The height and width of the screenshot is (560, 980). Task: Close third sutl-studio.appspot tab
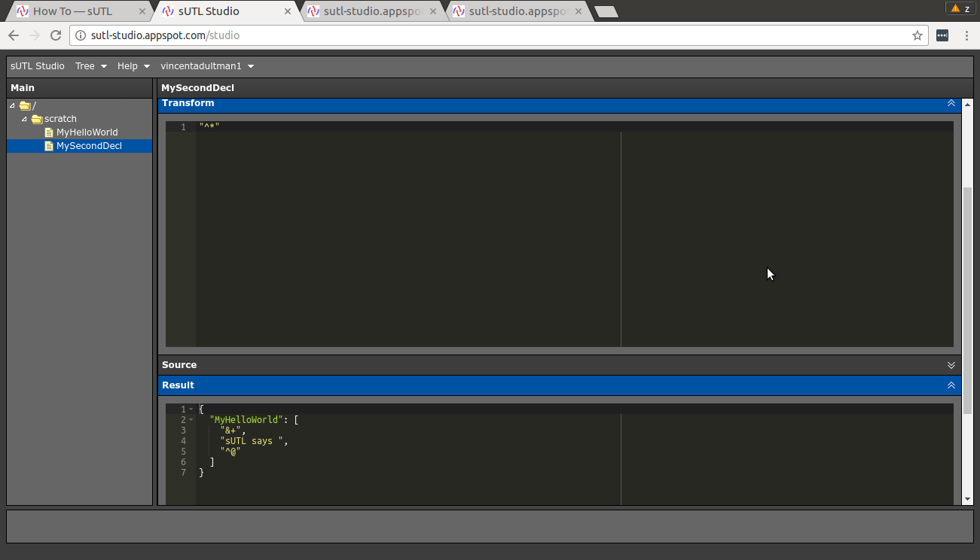[x=432, y=11]
